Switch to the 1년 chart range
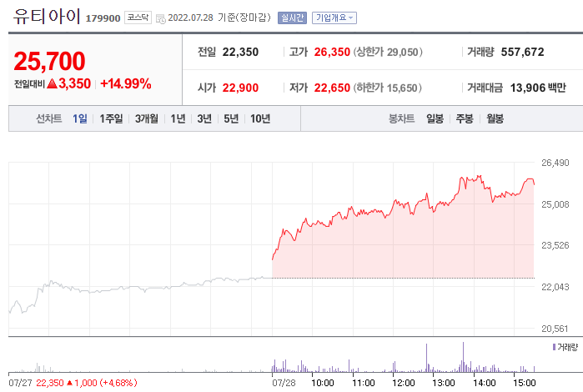Image resolution: width=583 pixels, height=392 pixels. pos(178,118)
